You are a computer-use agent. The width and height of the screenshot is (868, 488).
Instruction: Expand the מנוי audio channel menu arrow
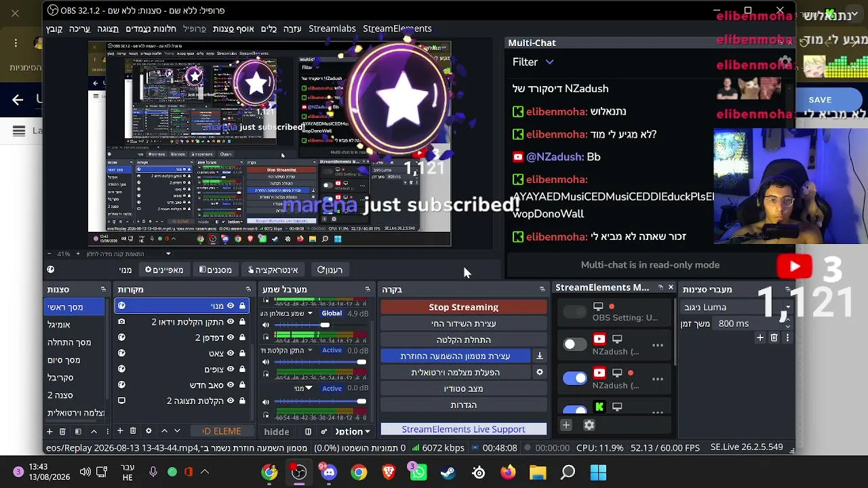point(309,388)
